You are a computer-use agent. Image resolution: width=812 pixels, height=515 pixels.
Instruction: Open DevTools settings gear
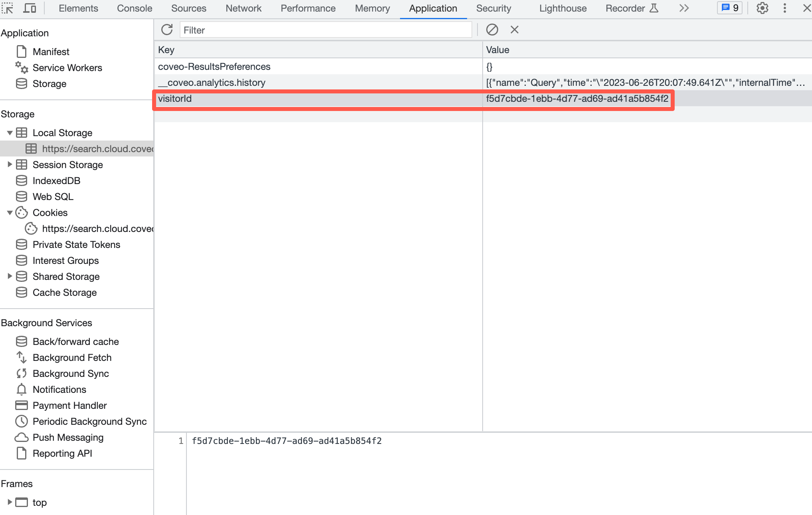click(x=762, y=8)
